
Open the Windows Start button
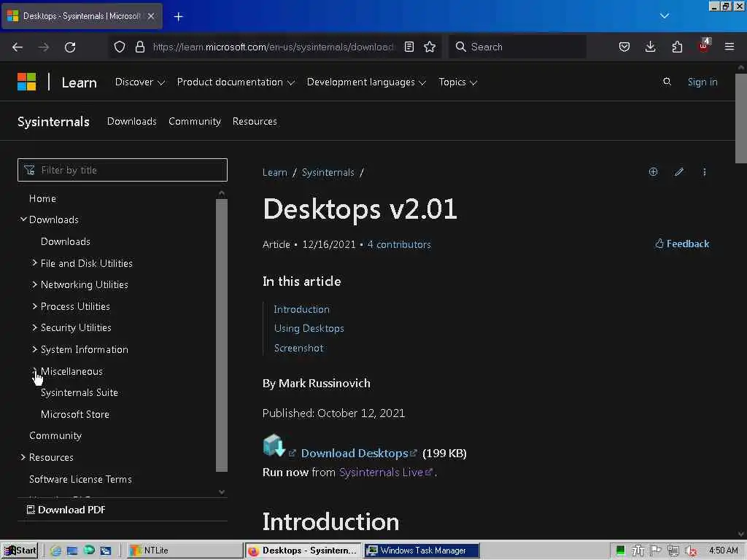(x=20, y=551)
